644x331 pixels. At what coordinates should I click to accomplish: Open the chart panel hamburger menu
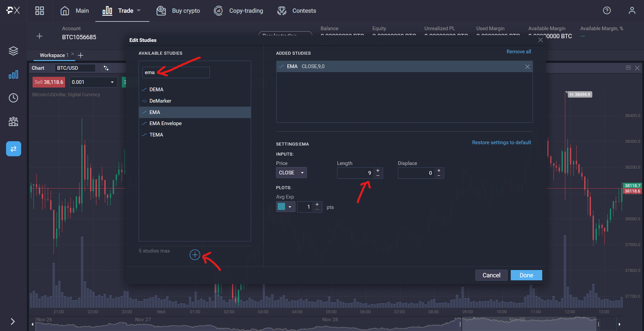tap(628, 68)
